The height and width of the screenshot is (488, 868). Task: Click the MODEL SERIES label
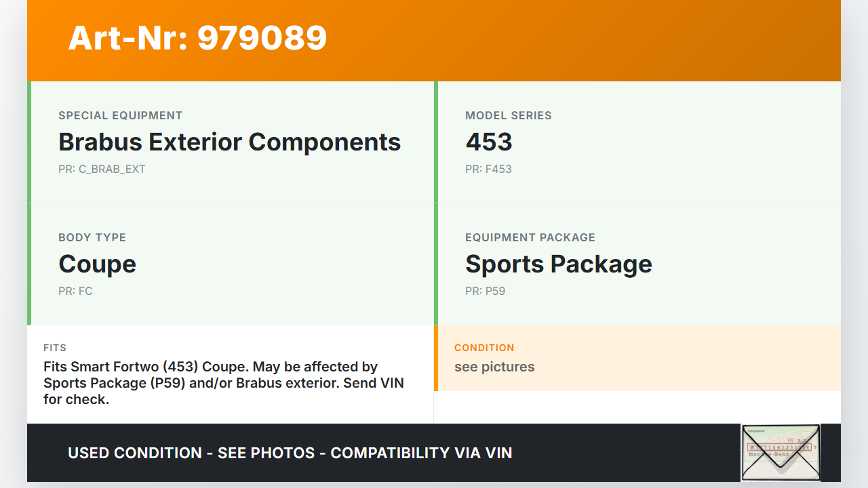[x=508, y=115]
